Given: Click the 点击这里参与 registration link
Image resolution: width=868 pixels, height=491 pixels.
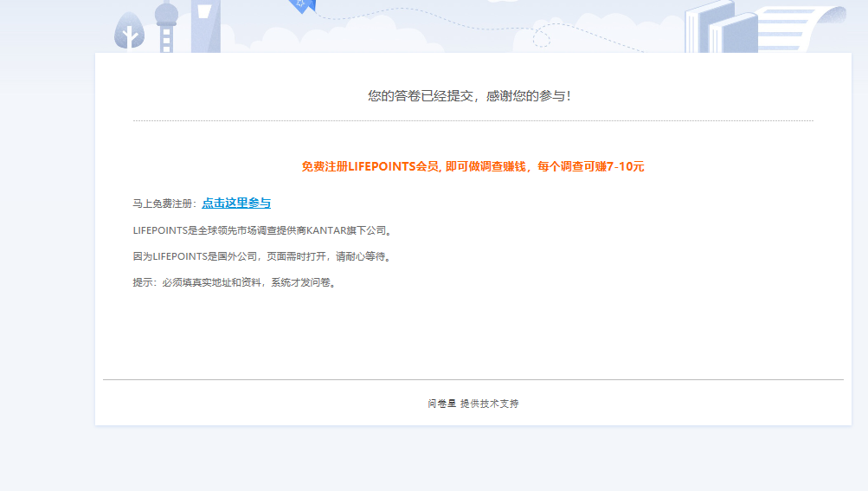Looking at the screenshot, I should tap(236, 204).
